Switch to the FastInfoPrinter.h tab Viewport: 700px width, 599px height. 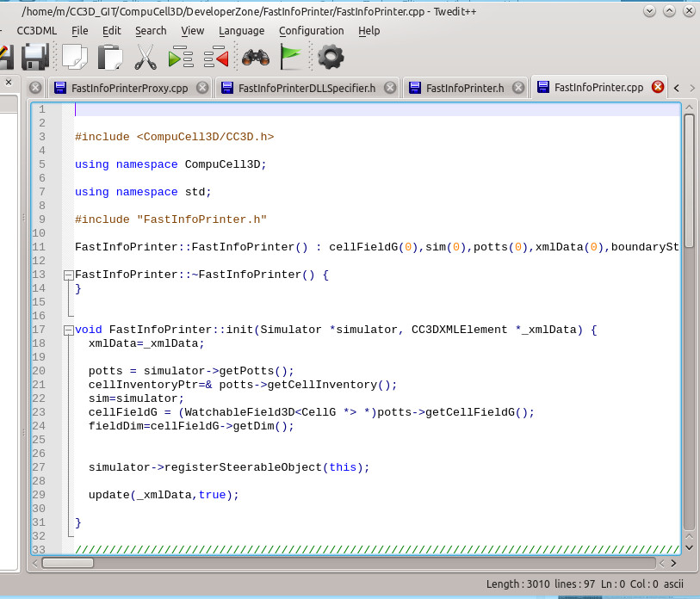click(464, 88)
